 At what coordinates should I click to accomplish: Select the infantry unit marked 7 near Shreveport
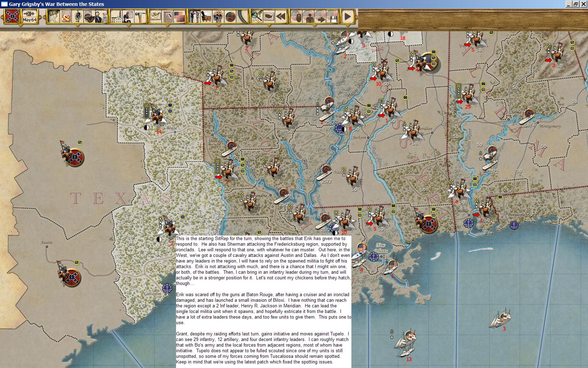click(227, 170)
